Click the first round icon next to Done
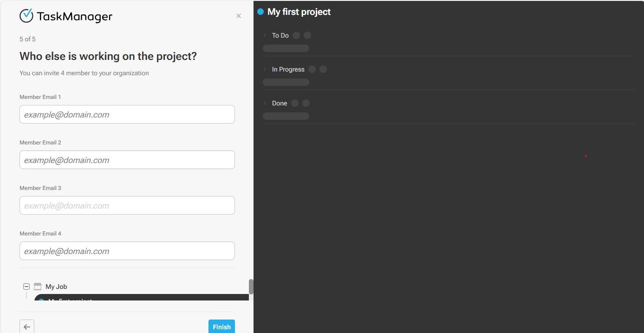Image resolution: width=644 pixels, height=333 pixels. 295,103
